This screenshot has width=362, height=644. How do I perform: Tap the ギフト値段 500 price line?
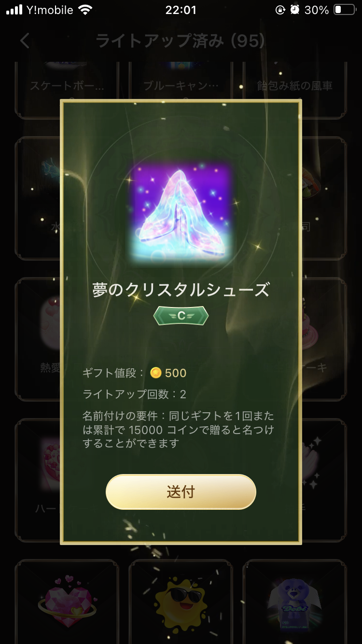(x=135, y=373)
